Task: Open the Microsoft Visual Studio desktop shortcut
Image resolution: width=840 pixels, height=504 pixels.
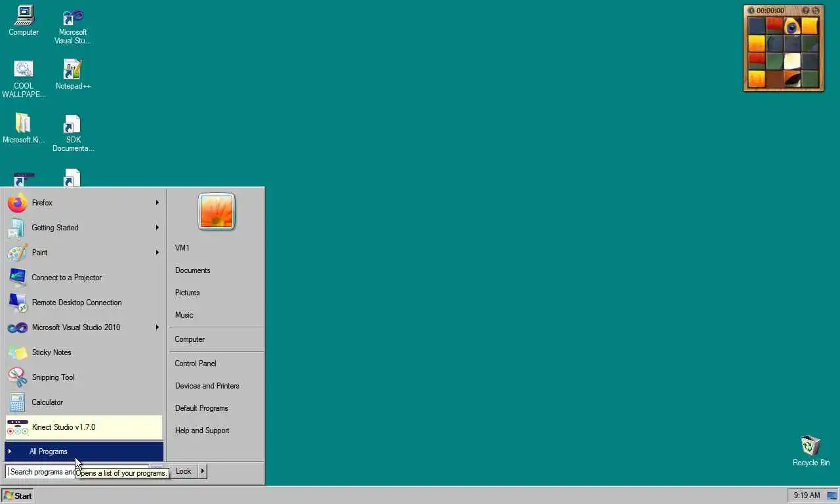Action: tap(73, 26)
